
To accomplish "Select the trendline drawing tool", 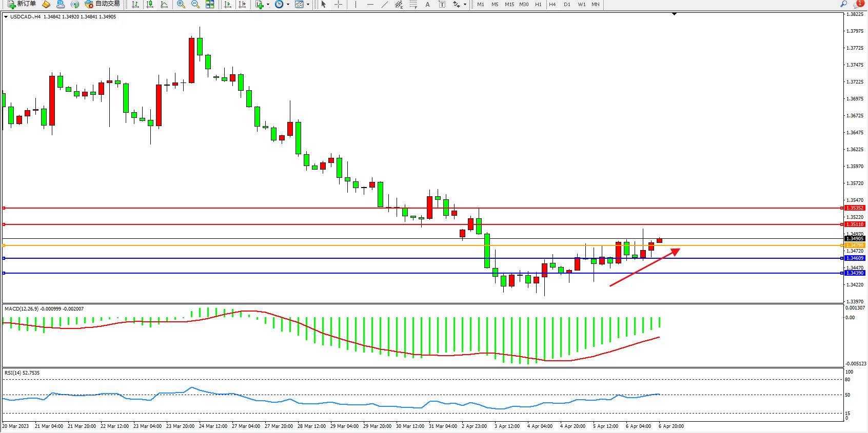I will 385,4.
